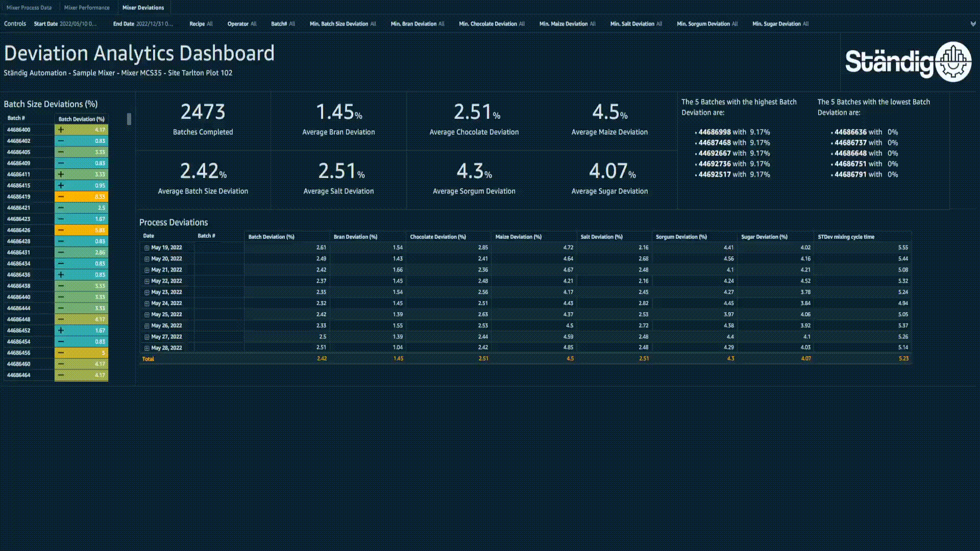Click minus icon for batch 44686426
This screenshot has height=551, width=980.
61,230
